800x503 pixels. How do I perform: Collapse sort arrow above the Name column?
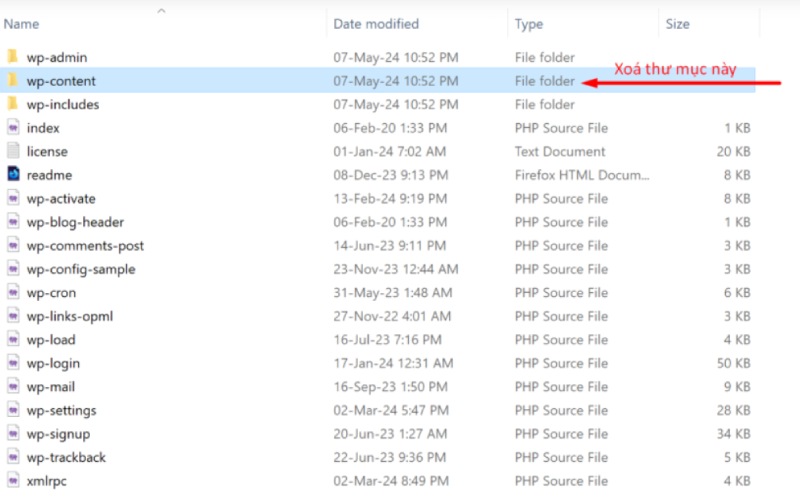click(x=161, y=11)
